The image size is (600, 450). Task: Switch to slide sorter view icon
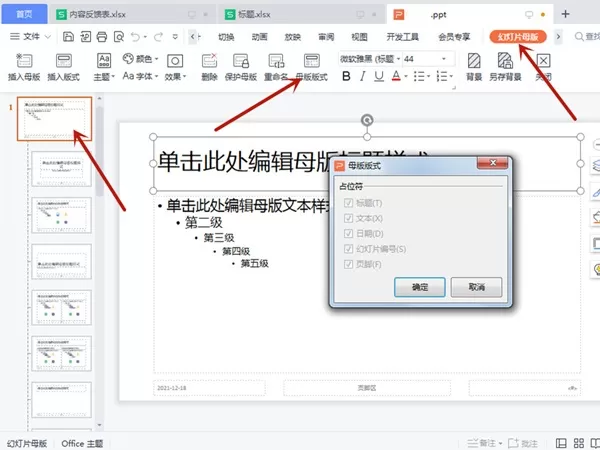[x=579, y=443]
